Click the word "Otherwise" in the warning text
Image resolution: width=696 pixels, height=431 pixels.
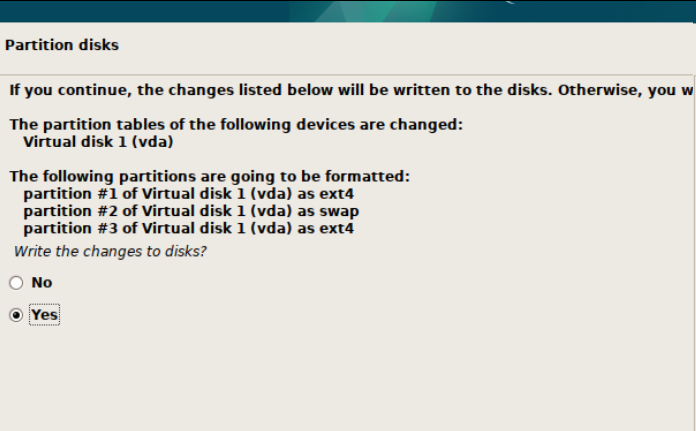pos(598,90)
